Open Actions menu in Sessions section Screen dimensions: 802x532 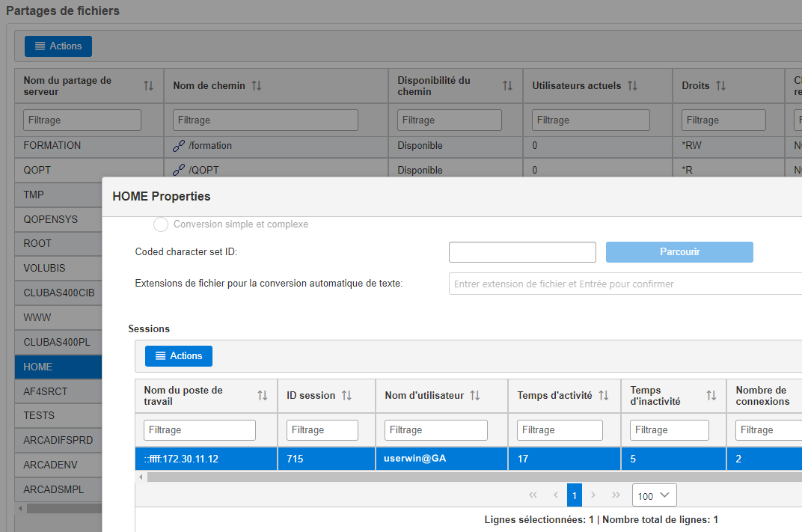point(179,356)
